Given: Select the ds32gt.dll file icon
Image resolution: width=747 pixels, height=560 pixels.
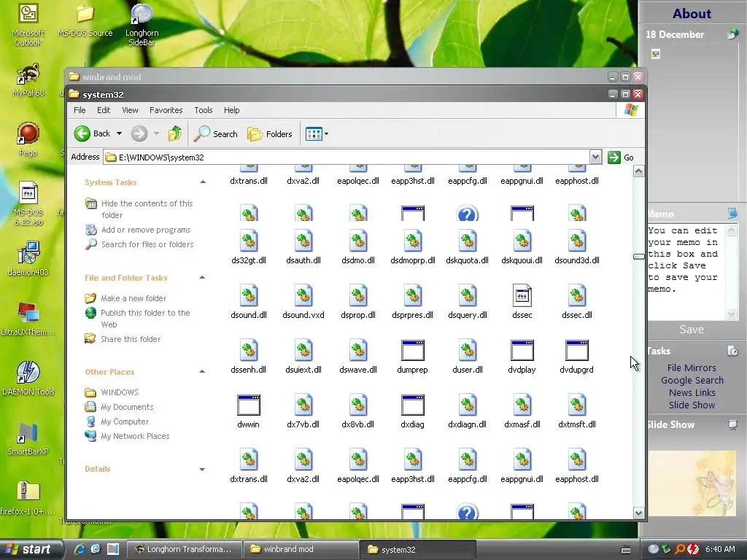Looking at the screenshot, I should 249,241.
